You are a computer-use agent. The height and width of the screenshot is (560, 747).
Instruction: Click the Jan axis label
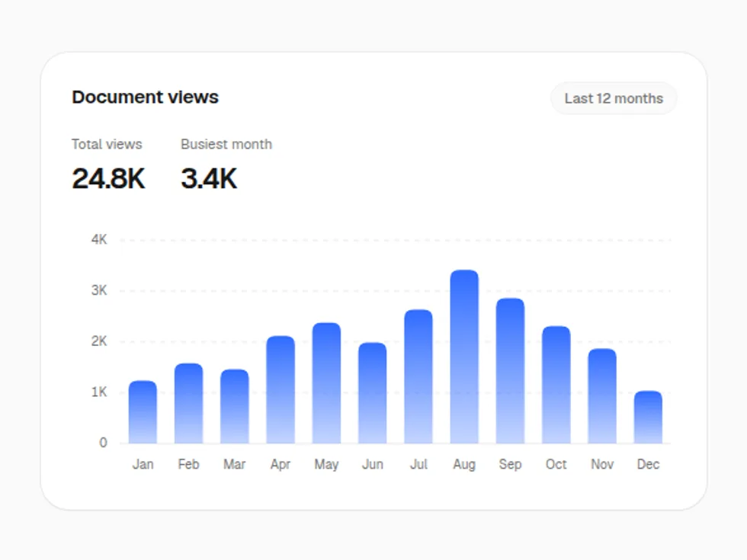[x=143, y=464]
